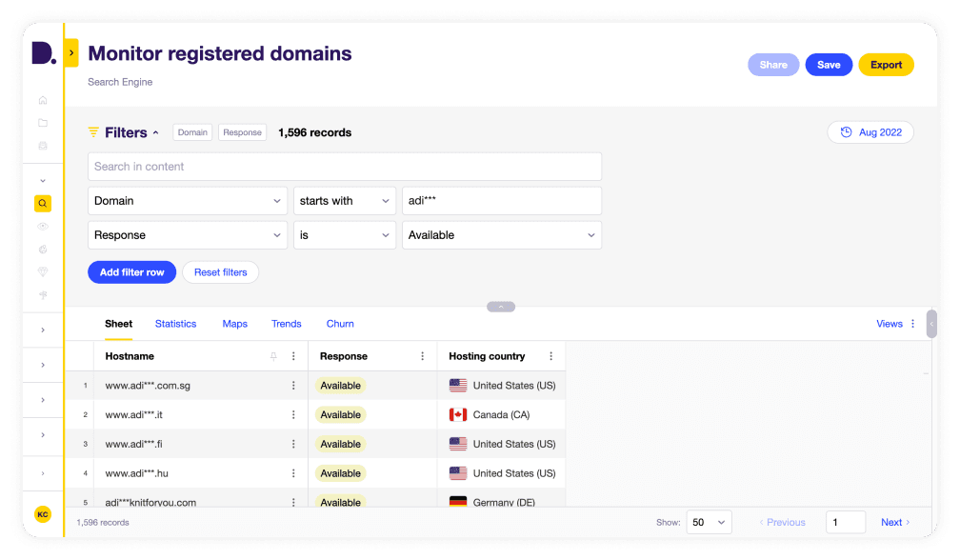Screen dimensions: 960x560
Task: Open the Aug 2022 date selector
Action: (x=870, y=132)
